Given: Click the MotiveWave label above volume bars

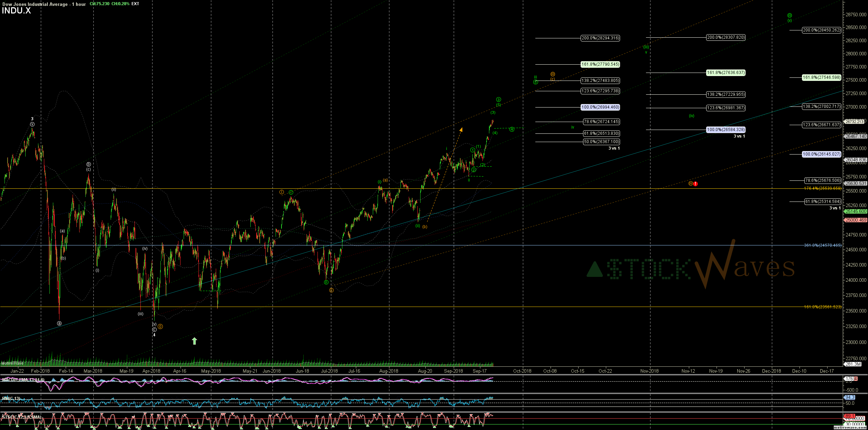Looking at the screenshot, I should [12, 363].
